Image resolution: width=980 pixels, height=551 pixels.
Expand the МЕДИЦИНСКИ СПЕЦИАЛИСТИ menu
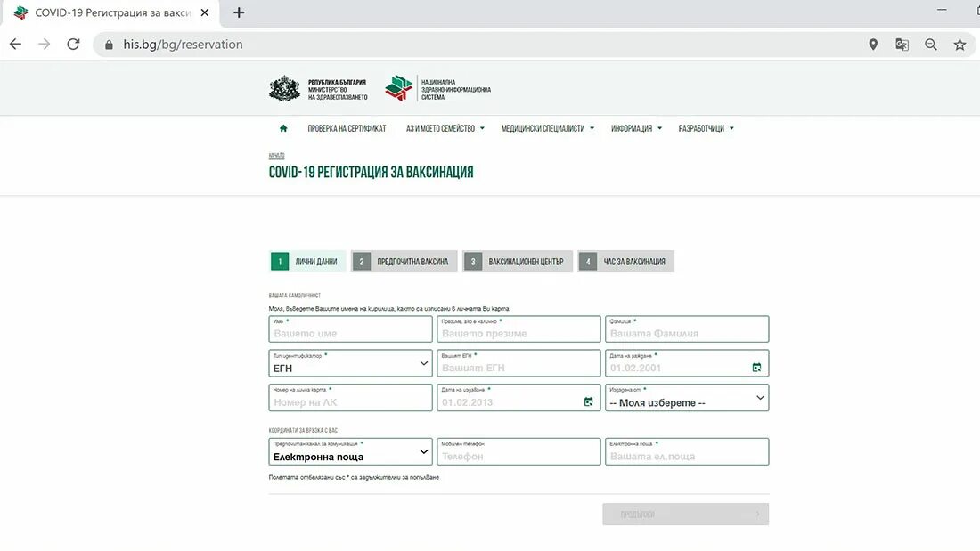pos(548,128)
